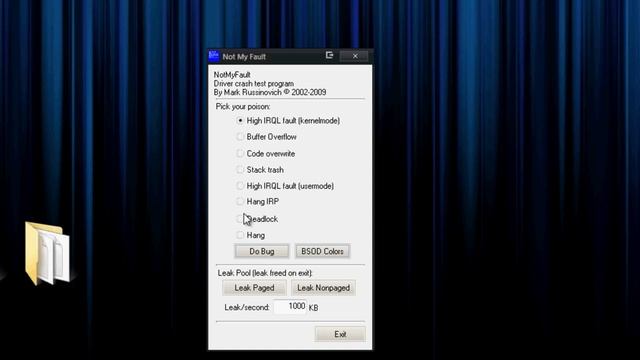The image size is (640, 360).
Task: Click the 'Not My Fault' window title
Action: pyautogui.click(x=244, y=57)
